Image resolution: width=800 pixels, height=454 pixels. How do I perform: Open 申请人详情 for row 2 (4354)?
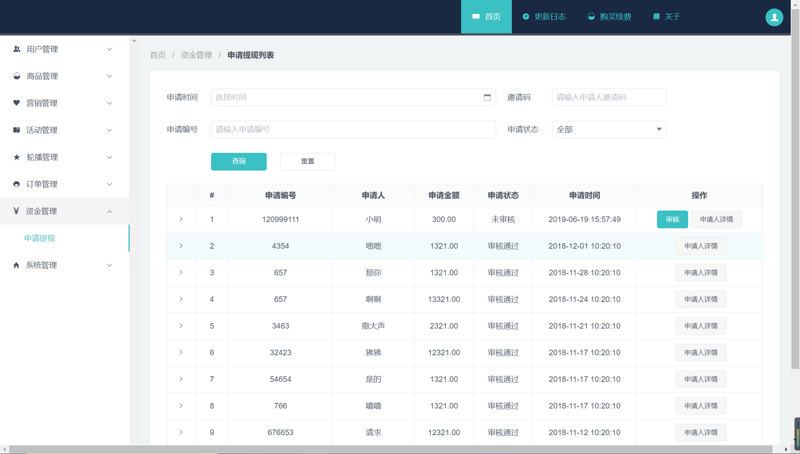tap(701, 246)
